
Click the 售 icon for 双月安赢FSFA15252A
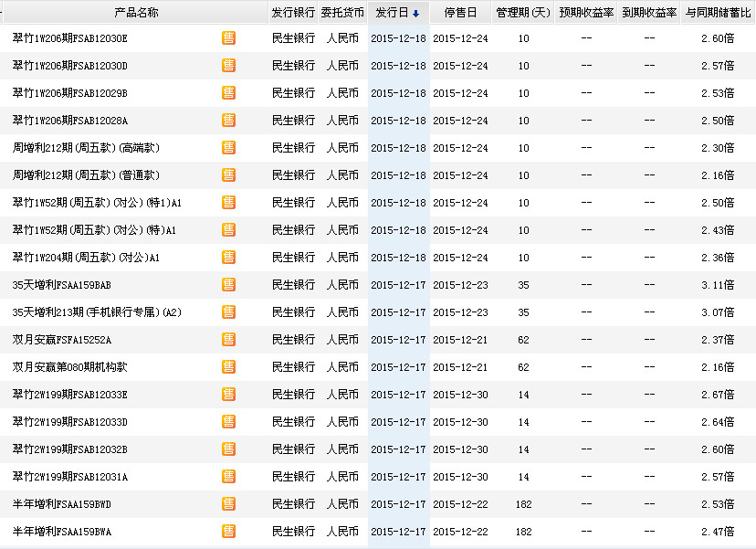pos(228,340)
